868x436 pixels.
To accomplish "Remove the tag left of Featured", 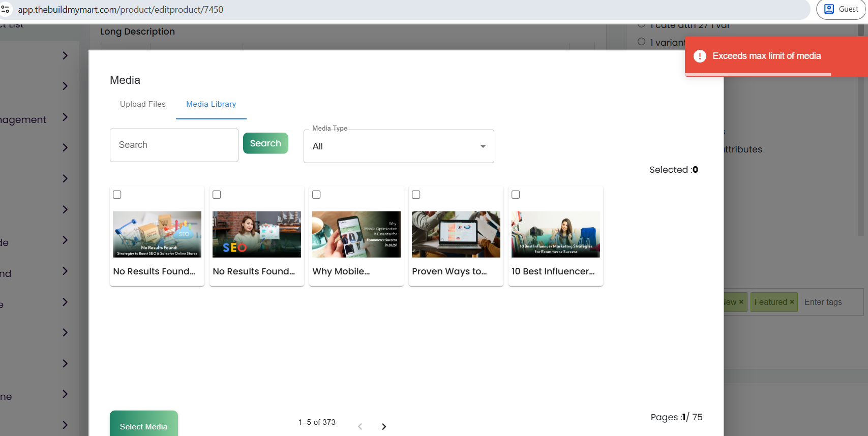I will point(741,302).
